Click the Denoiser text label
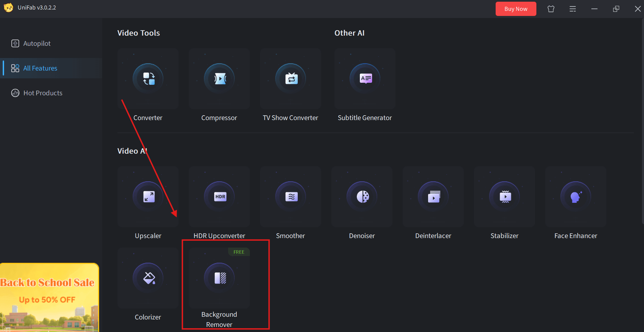Screen dimensions: 644x332 [x=362, y=236]
